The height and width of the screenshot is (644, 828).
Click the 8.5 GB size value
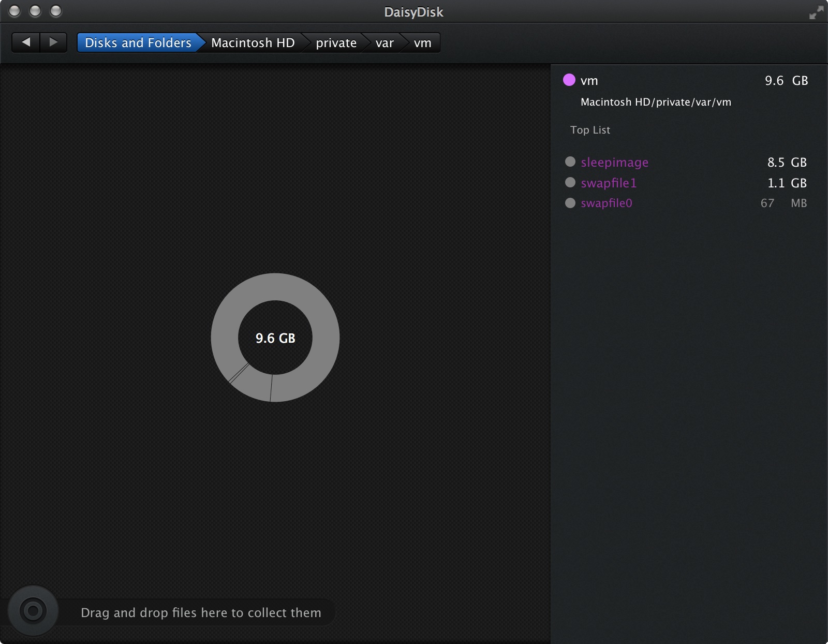click(x=787, y=162)
